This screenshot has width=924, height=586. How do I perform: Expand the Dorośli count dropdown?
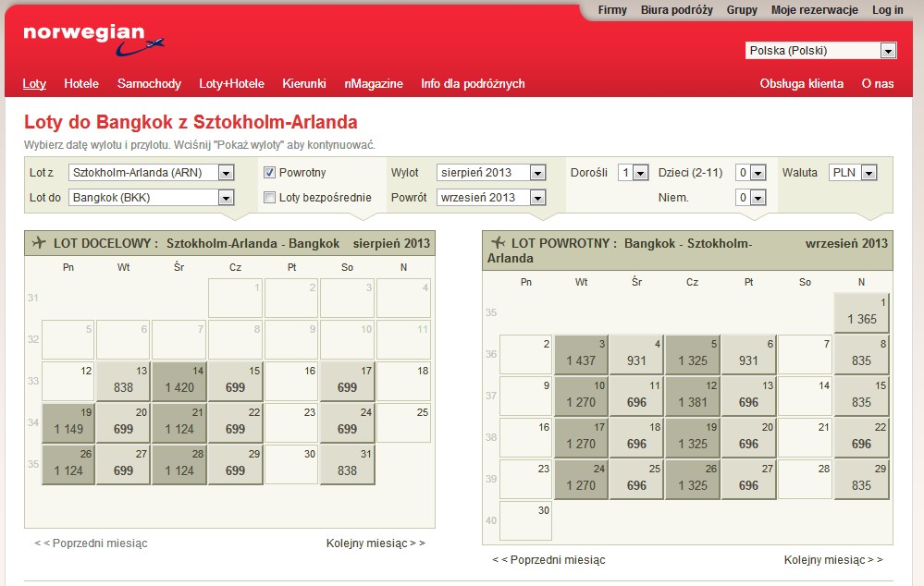click(633, 173)
